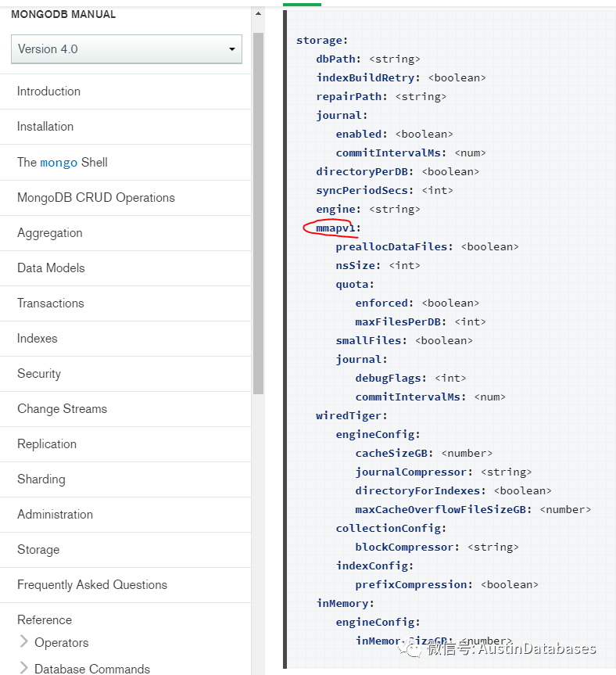
Task: Open Change Streams
Action: [62, 408]
